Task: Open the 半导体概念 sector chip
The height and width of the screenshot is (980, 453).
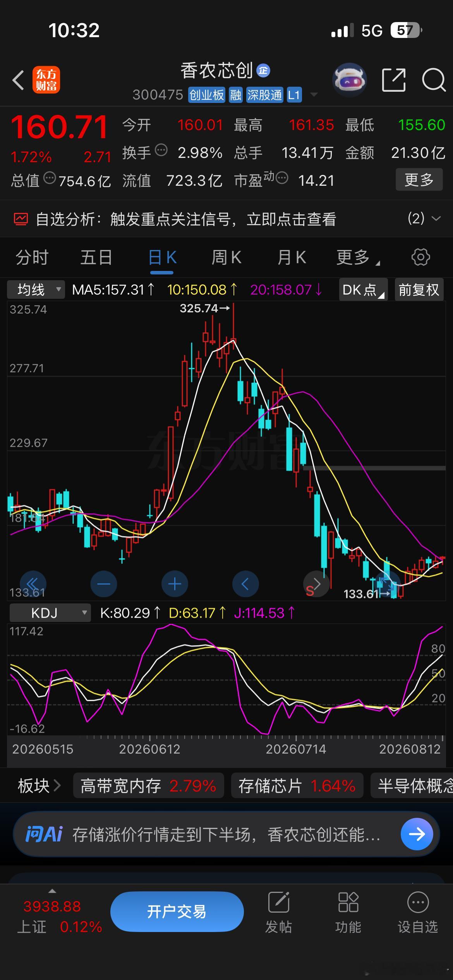Action: point(412,786)
